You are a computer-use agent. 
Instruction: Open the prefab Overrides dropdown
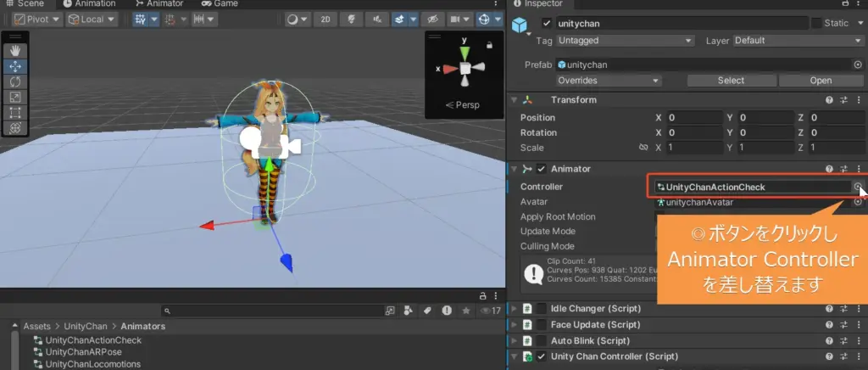click(609, 81)
